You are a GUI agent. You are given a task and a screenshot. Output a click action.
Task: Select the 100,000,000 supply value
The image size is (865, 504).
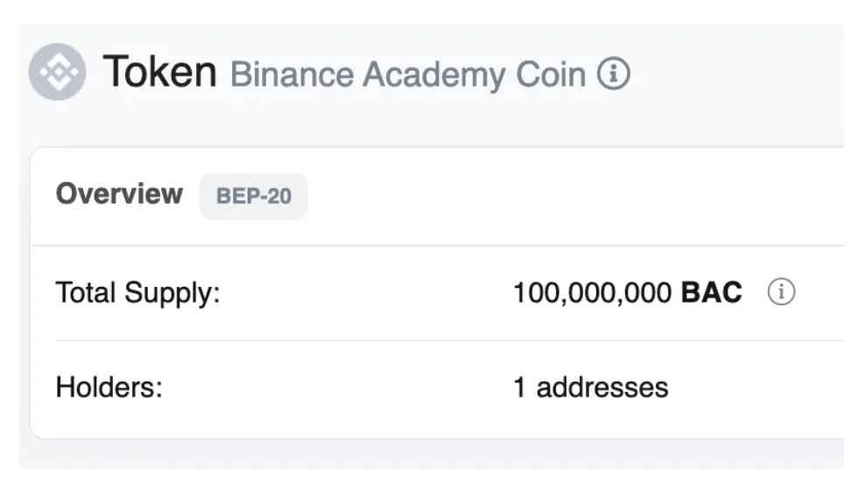pos(593,293)
